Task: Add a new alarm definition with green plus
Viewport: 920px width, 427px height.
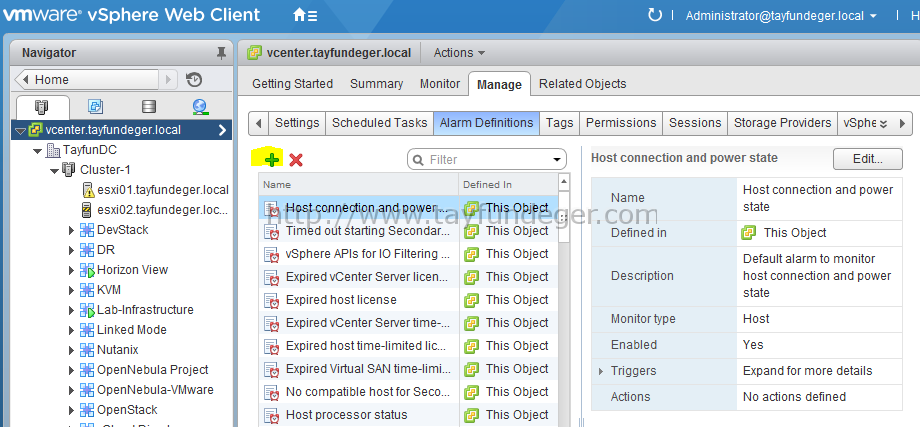Action: pyautogui.click(x=272, y=160)
